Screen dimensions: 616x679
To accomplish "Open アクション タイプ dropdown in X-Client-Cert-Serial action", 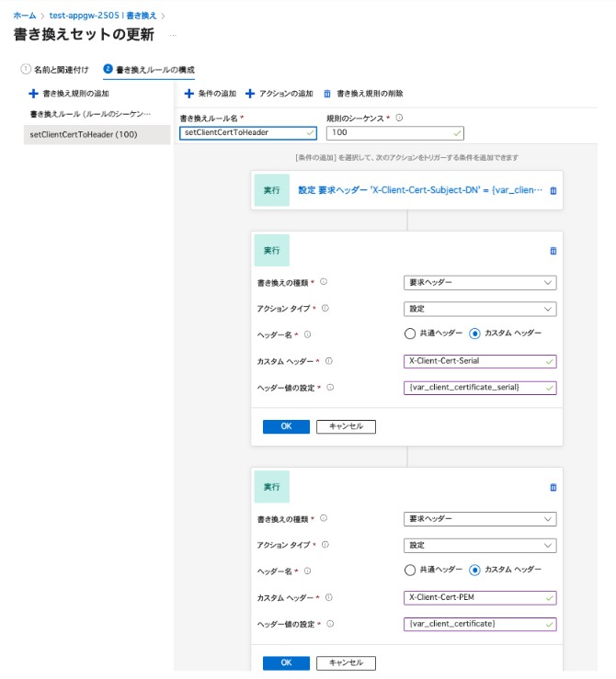I will (x=479, y=310).
